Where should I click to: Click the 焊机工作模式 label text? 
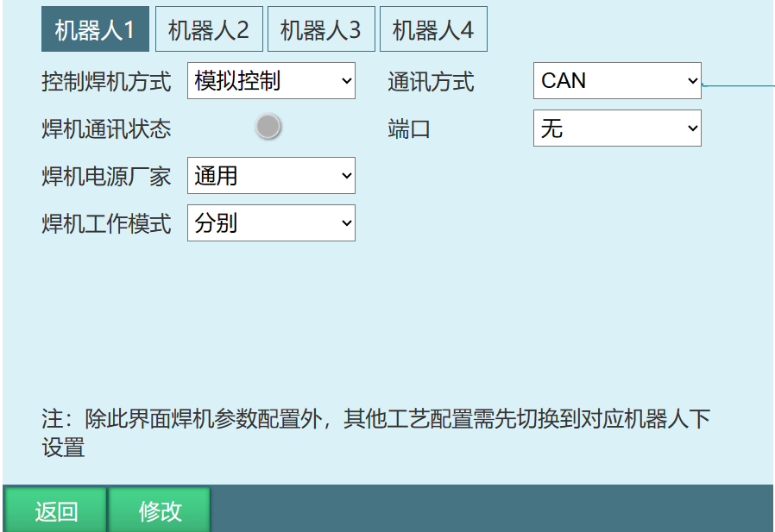click(x=106, y=224)
